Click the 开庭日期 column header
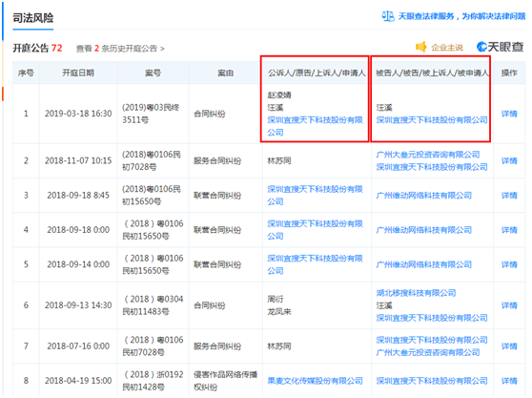This screenshot has width=532, height=398. pos(78,73)
